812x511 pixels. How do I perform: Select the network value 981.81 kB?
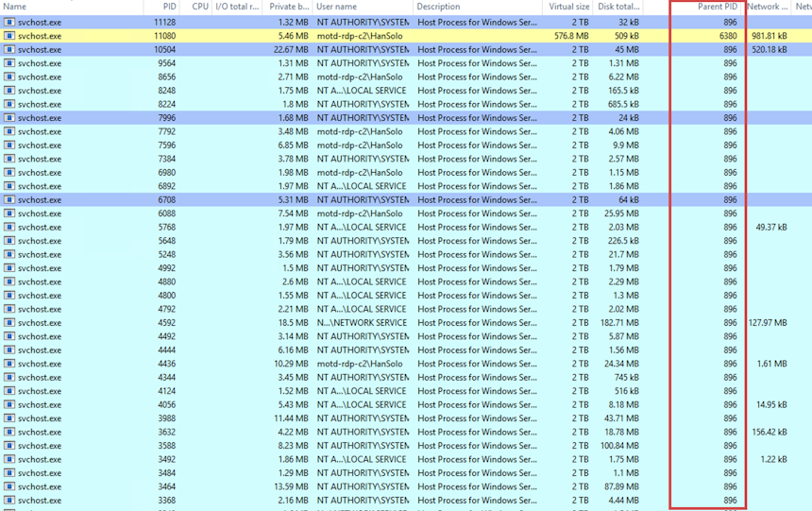769,36
